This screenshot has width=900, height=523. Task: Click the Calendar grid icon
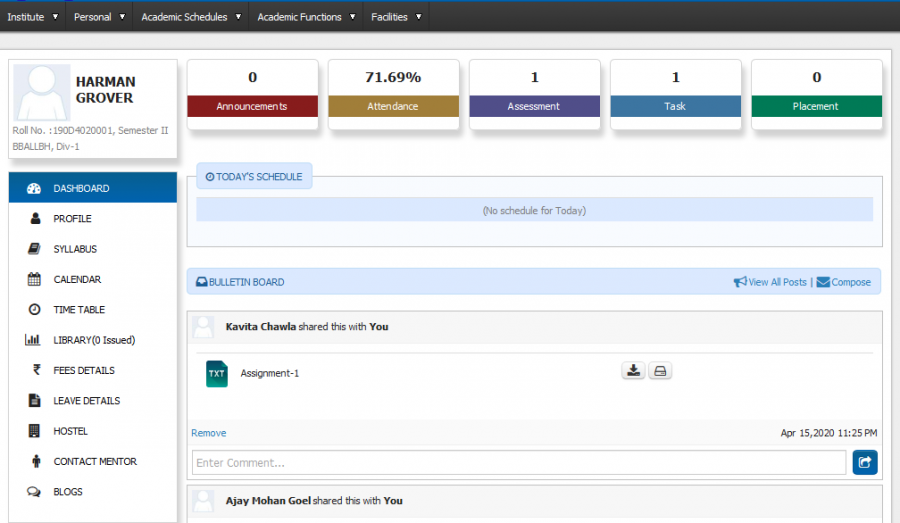click(x=34, y=279)
